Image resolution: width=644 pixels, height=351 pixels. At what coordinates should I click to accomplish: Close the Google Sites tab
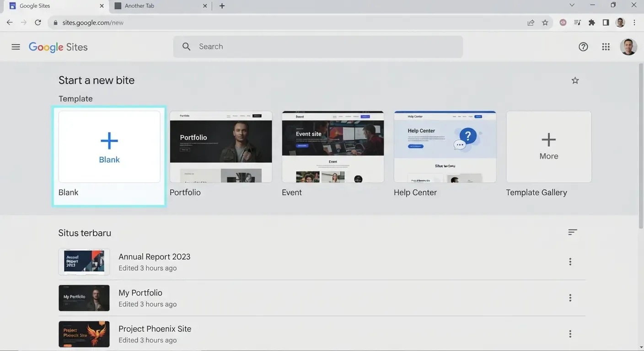pyautogui.click(x=102, y=6)
